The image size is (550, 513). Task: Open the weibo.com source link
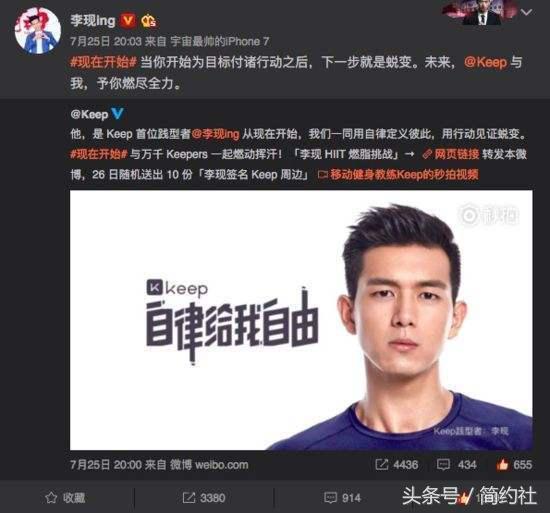pyautogui.click(x=222, y=465)
